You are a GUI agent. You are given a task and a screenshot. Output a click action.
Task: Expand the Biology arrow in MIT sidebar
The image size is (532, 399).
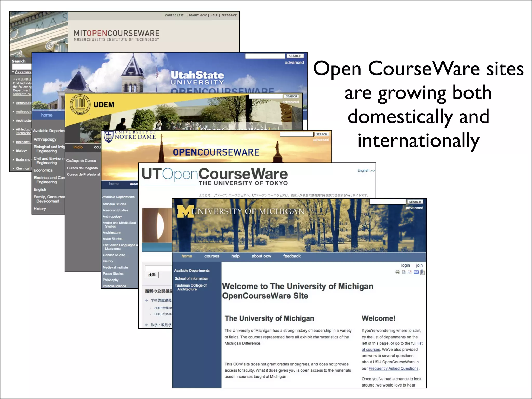tap(14, 151)
